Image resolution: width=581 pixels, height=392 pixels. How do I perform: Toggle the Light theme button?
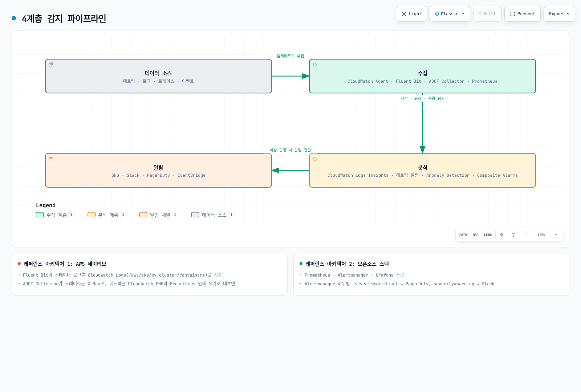pos(411,14)
